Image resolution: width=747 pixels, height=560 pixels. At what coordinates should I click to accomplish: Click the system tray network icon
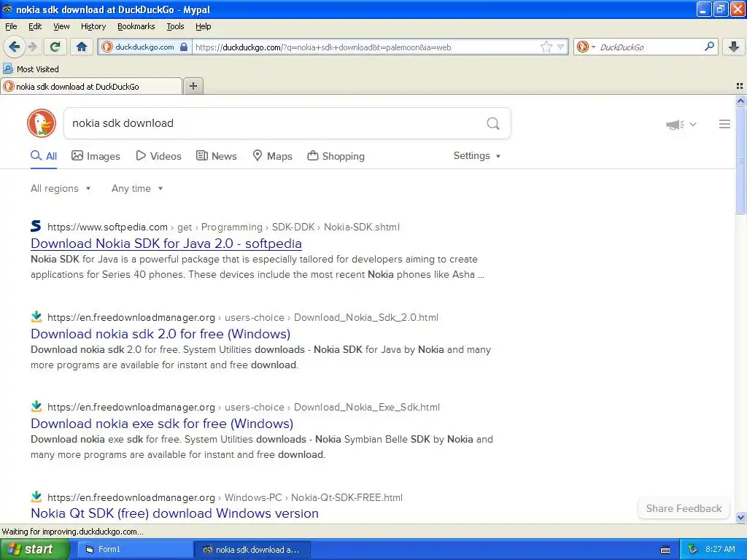click(693, 550)
